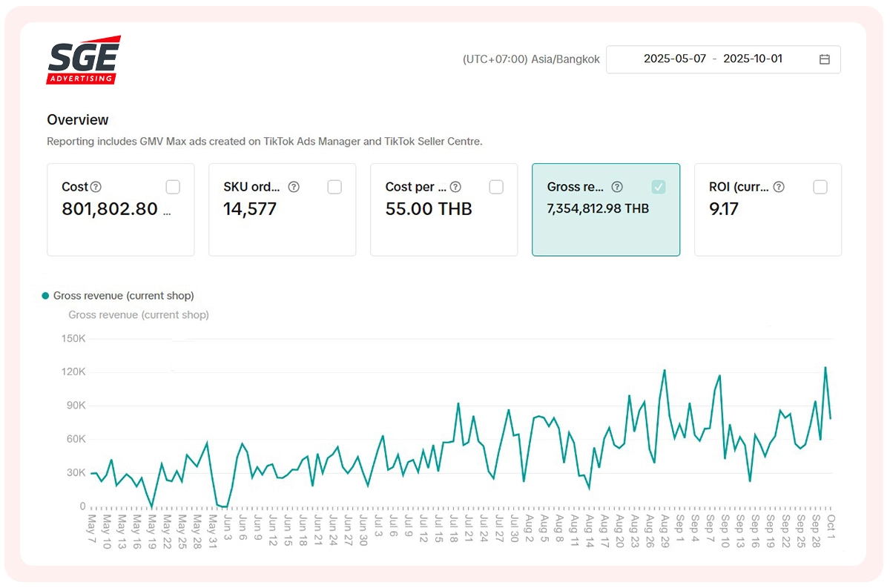
Task: Click the SKU orders value 14,577
Action: pos(250,209)
